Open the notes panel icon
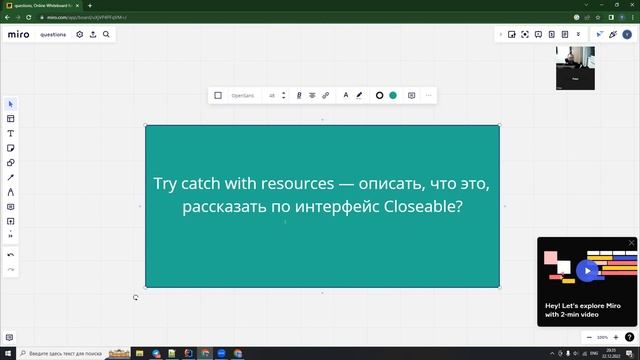640x360 pixels. click(565, 35)
